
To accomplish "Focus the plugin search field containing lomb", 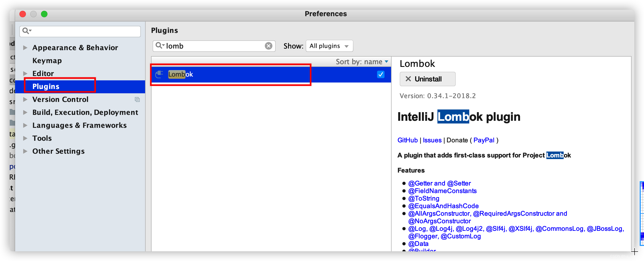I will (x=214, y=46).
